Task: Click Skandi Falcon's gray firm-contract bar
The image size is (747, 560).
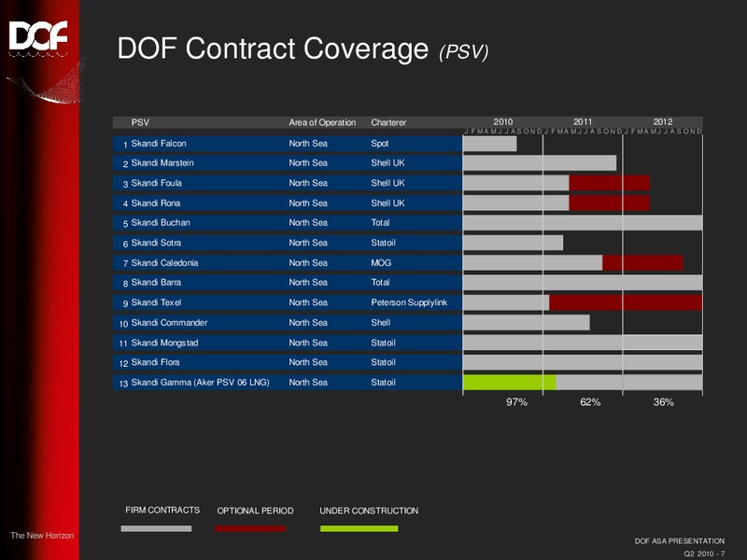Action: 489,144
